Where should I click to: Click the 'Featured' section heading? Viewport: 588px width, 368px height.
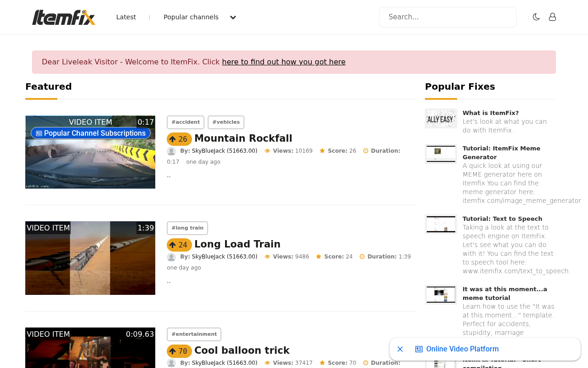click(49, 86)
